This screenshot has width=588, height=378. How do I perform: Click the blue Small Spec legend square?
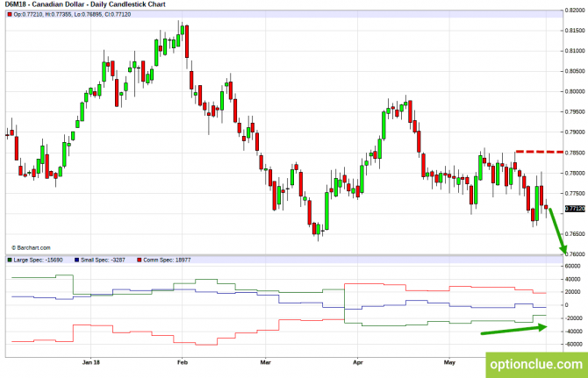77,260
